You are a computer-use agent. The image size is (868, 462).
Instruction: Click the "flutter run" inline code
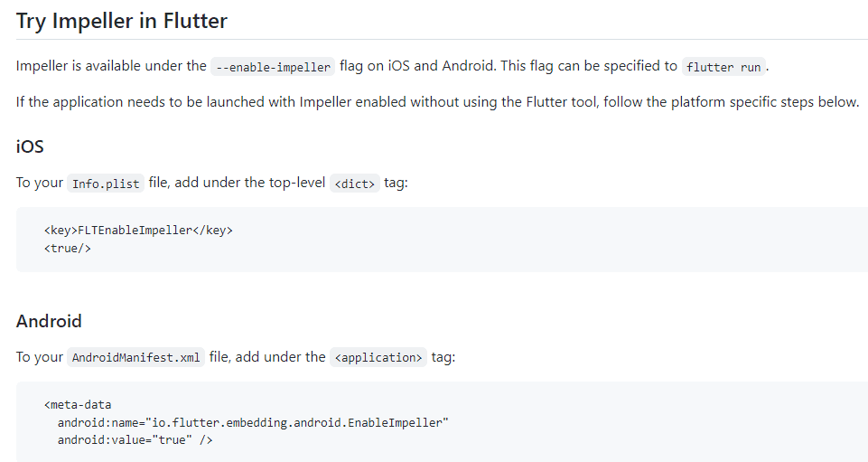(x=723, y=67)
